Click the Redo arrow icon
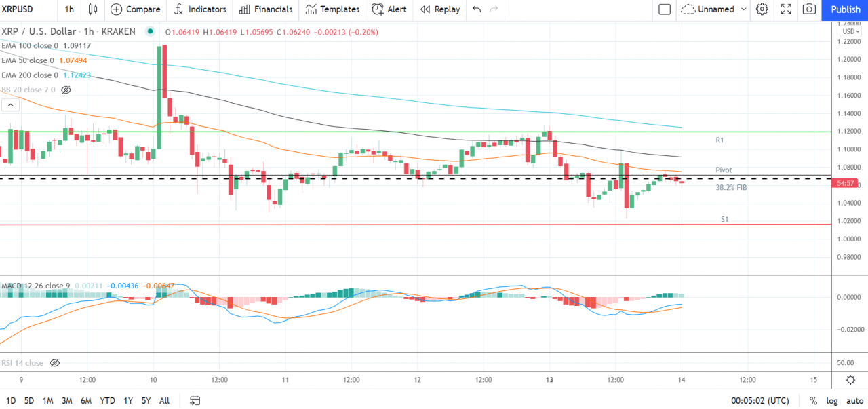868x409 pixels. click(494, 9)
